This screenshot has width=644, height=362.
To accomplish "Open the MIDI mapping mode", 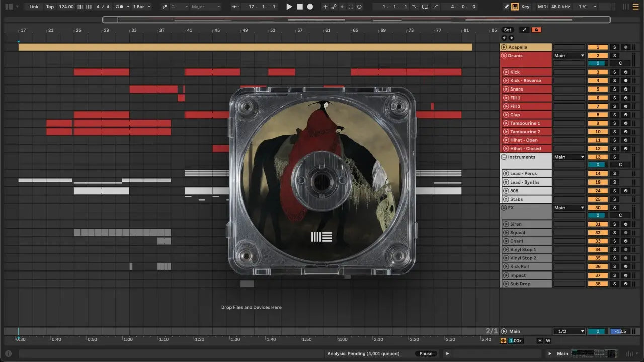I will (542, 7).
